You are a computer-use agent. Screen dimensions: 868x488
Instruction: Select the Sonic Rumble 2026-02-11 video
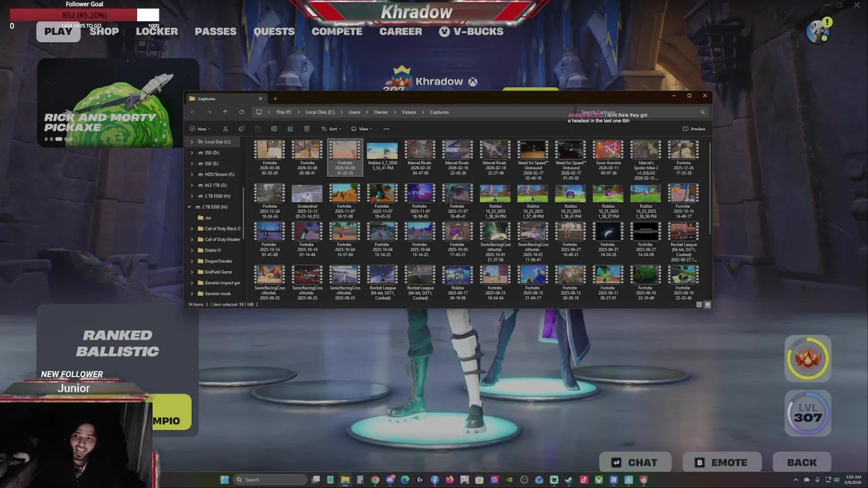(608, 158)
